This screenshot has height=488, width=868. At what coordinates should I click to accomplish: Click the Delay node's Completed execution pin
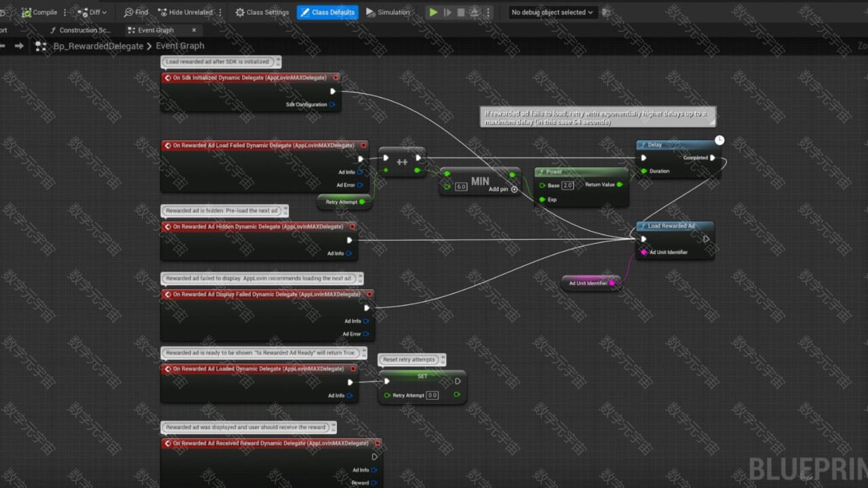[712, 158]
